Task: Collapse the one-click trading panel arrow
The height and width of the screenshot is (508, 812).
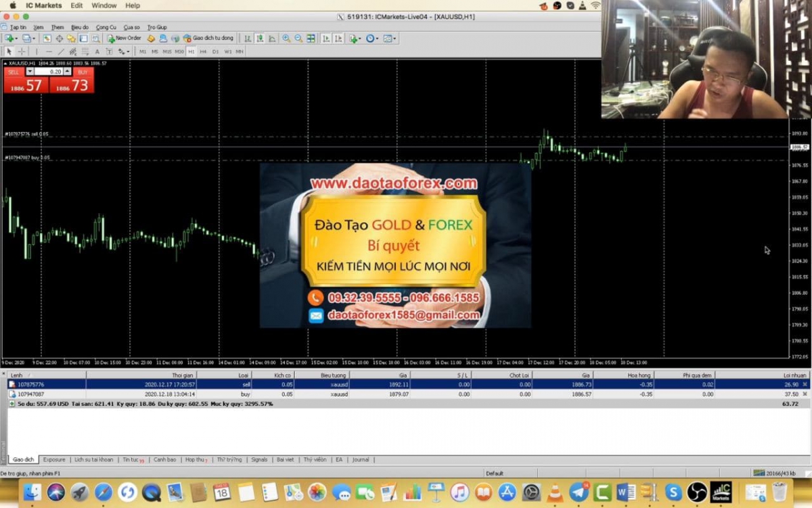Action: coord(5,64)
